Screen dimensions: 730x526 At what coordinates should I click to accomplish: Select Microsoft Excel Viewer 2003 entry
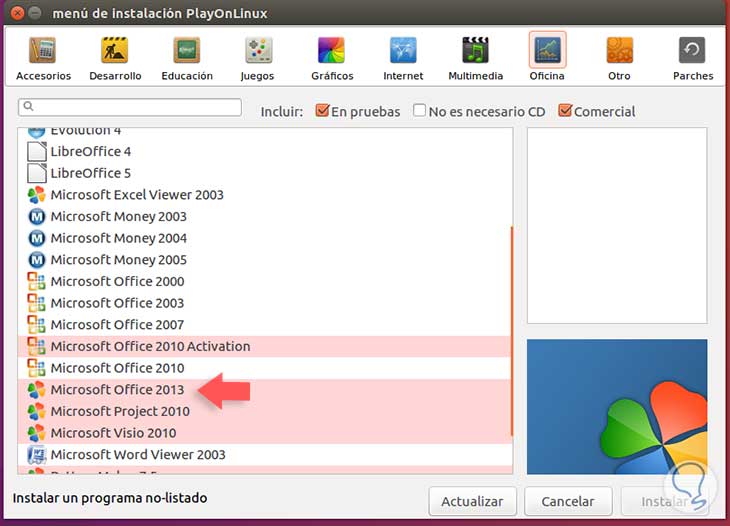point(265,195)
